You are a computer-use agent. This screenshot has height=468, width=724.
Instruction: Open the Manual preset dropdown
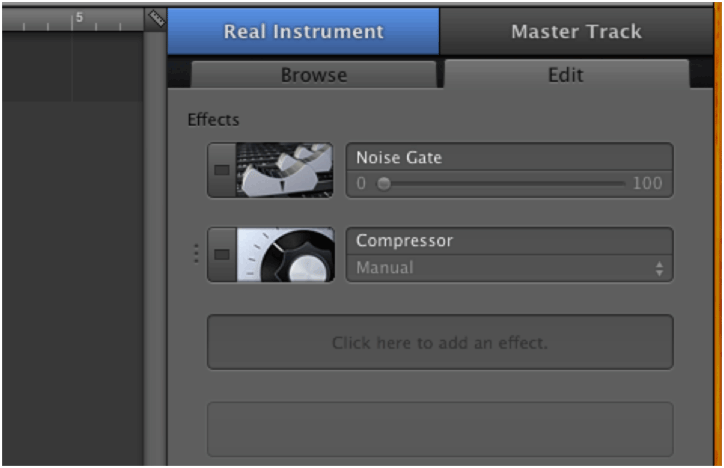tap(509, 268)
